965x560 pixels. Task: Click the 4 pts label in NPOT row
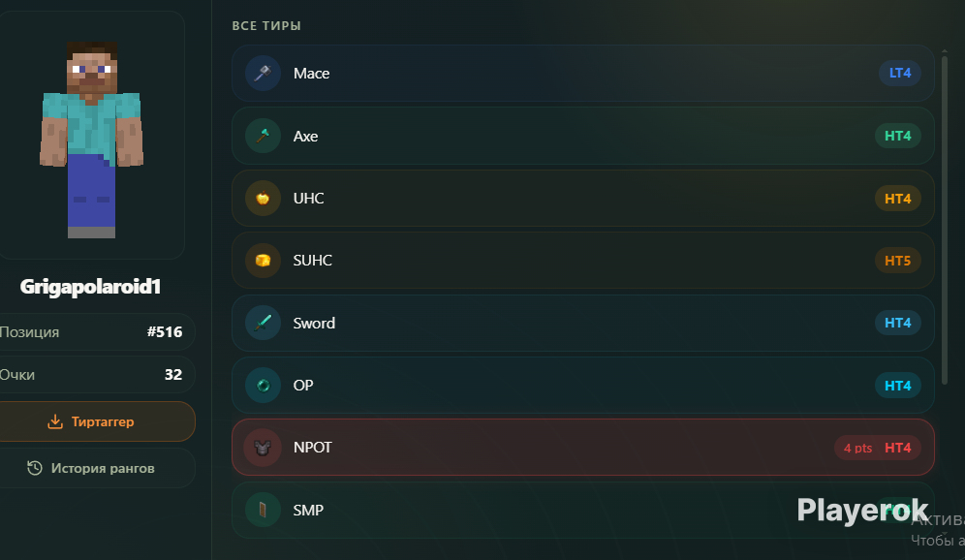(857, 449)
